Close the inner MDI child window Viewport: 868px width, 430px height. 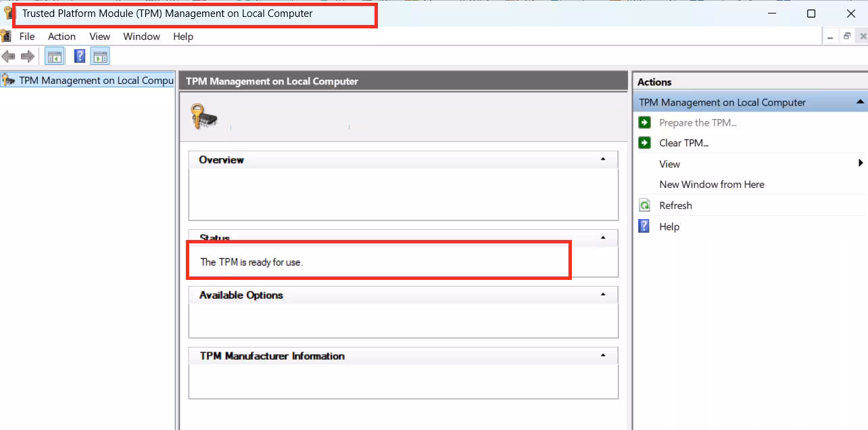click(x=861, y=37)
